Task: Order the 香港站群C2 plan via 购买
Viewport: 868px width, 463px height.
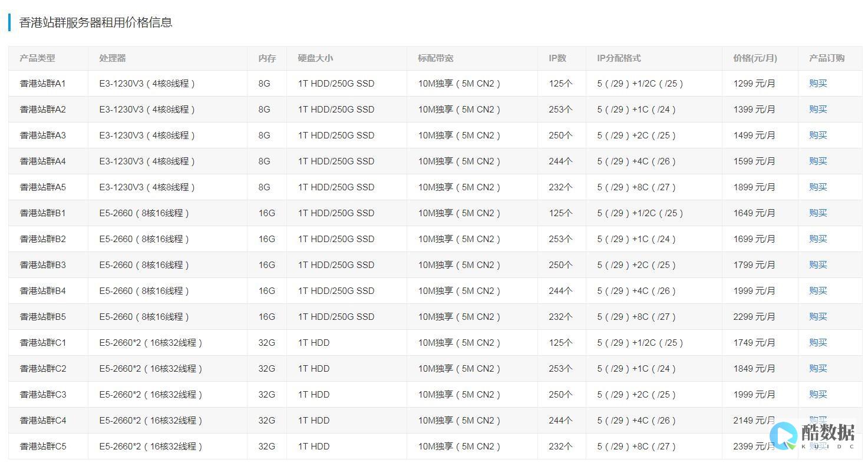Action: [818, 369]
